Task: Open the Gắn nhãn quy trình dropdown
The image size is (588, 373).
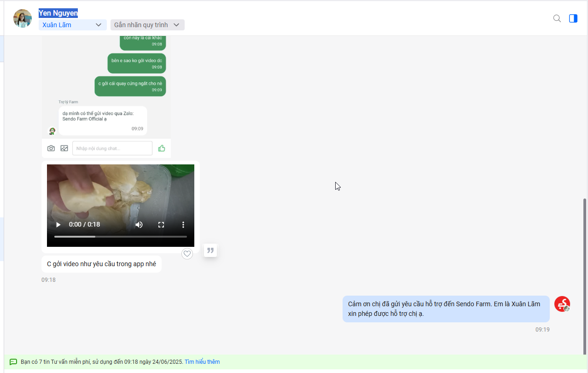Action: click(147, 25)
